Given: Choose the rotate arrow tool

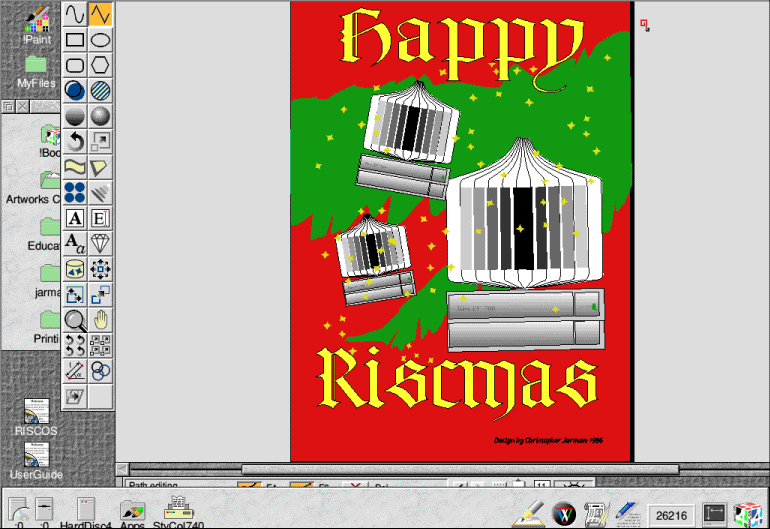Looking at the screenshot, I should tap(75, 142).
